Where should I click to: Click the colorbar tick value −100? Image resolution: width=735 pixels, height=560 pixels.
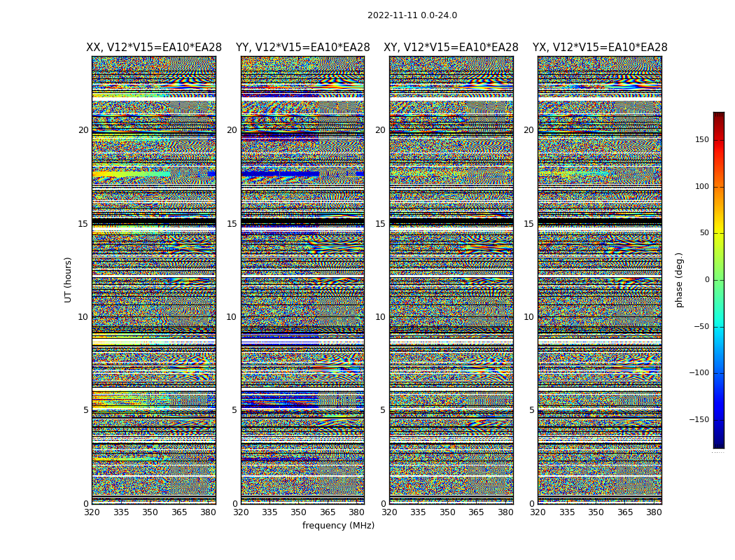[x=699, y=372]
